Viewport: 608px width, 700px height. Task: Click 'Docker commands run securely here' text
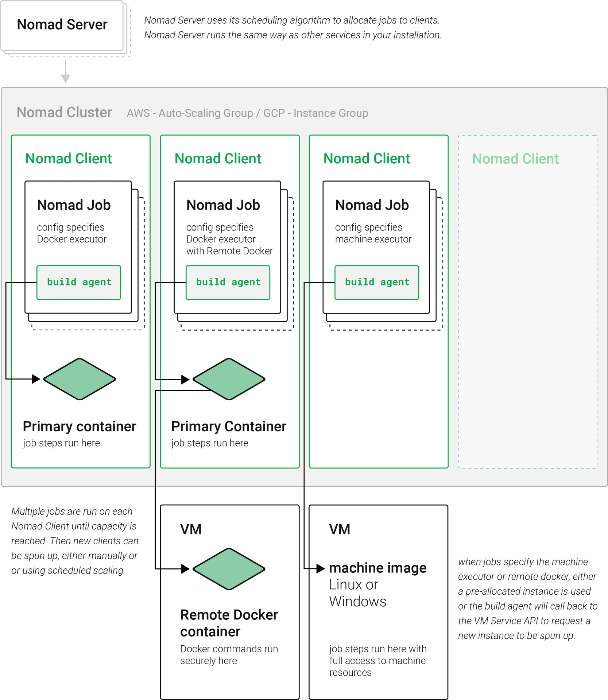pos(229,655)
